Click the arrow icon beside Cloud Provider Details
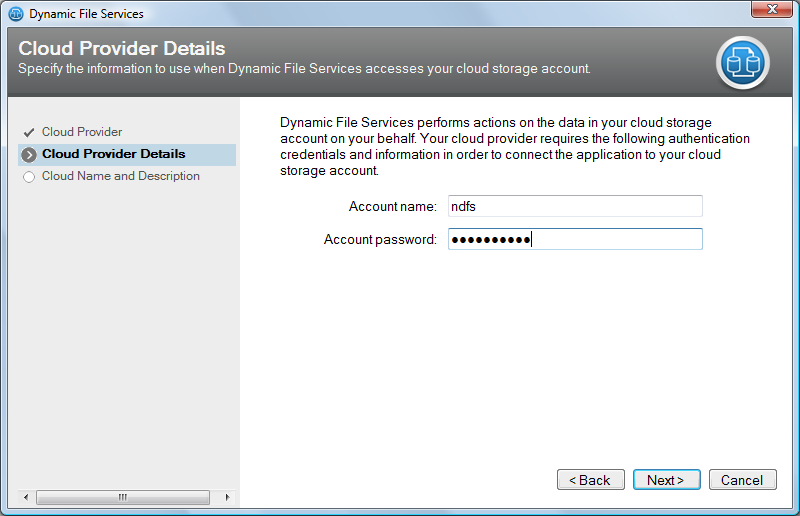This screenshot has width=800, height=516. (29, 155)
